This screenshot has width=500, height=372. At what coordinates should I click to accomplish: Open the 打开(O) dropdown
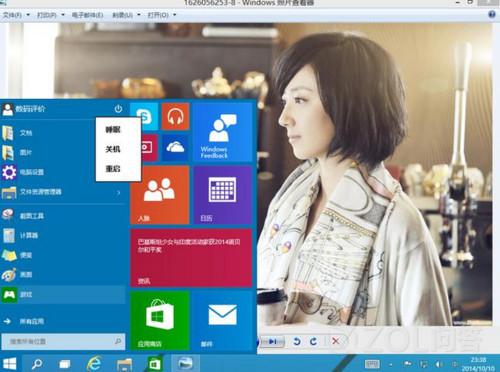tap(161, 15)
